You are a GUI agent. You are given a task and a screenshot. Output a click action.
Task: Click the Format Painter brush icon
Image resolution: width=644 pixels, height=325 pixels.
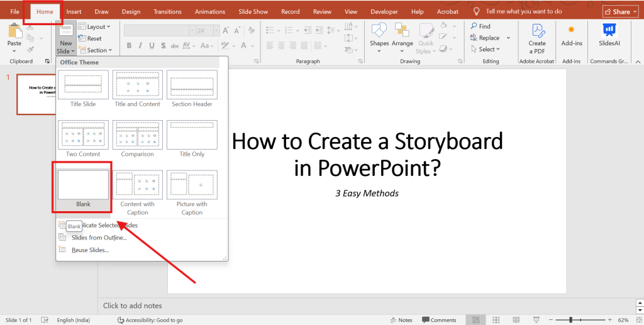(30, 50)
